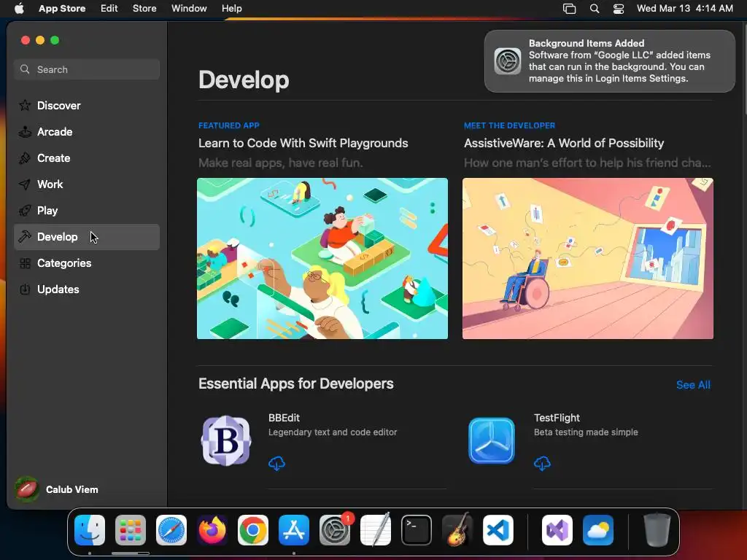Open the TestFlight app title

[x=557, y=418]
